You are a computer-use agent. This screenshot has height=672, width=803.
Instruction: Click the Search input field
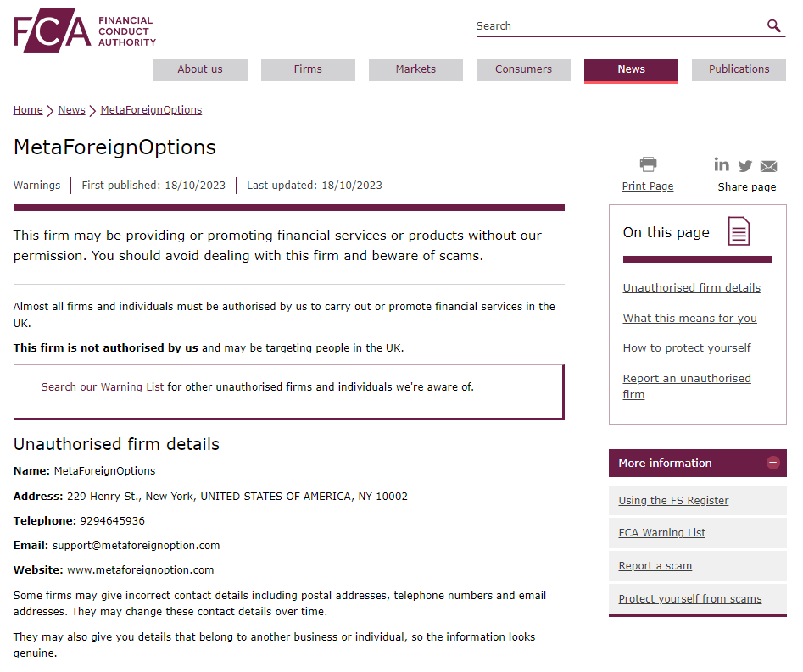[619, 26]
